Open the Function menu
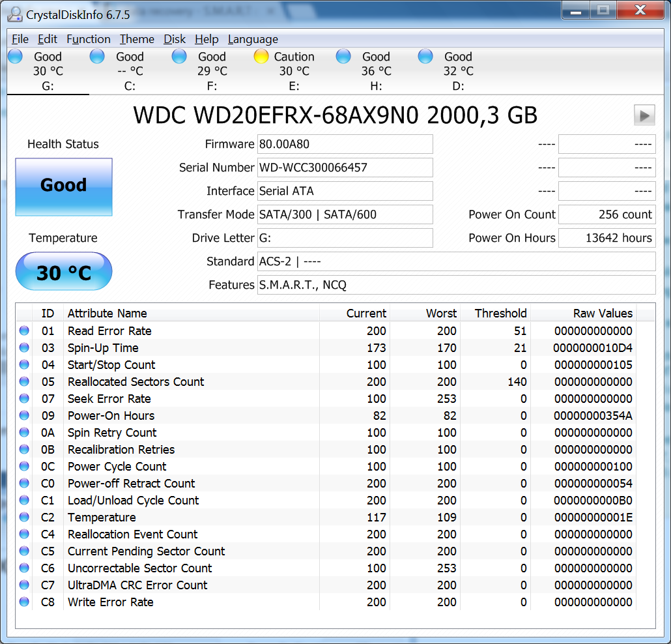The width and height of the screenshot is (671, 644). point(89,39)
